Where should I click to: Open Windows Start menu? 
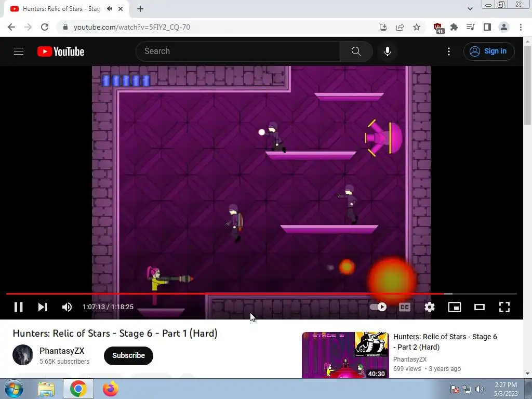point(14,389)
